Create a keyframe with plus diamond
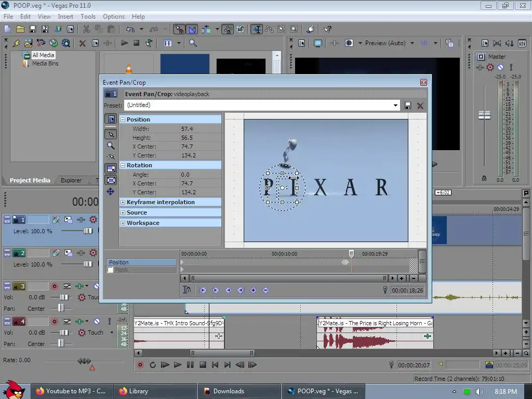Screen dimensions: 532x399 253,290
